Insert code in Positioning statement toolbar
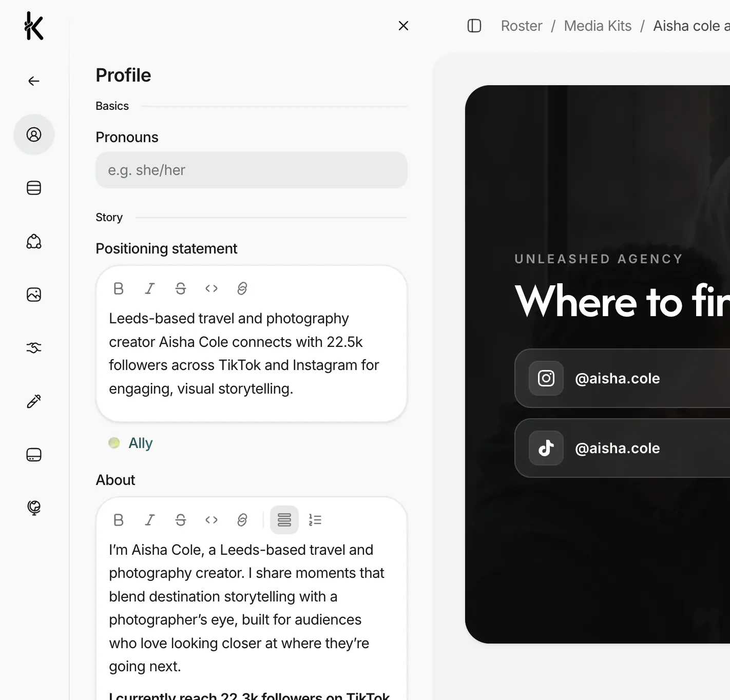Viewport: 730px width, 700px height. click(x=212, y=288)
